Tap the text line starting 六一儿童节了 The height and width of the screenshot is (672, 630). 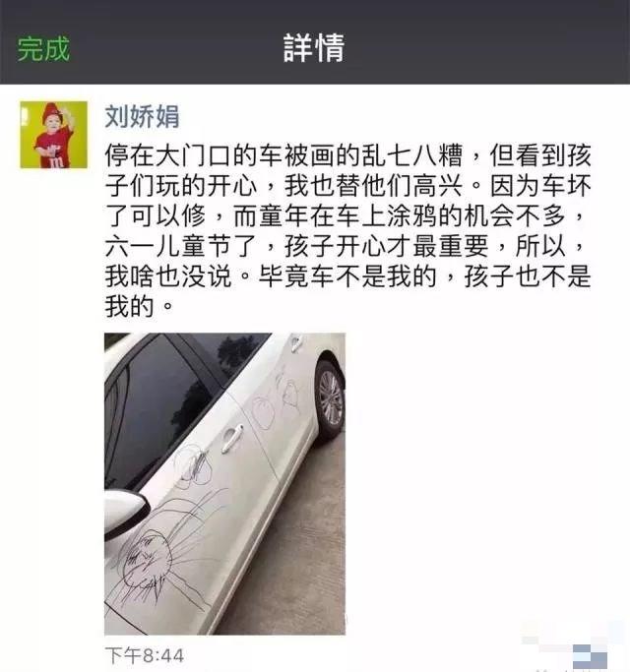click(346, 246)
